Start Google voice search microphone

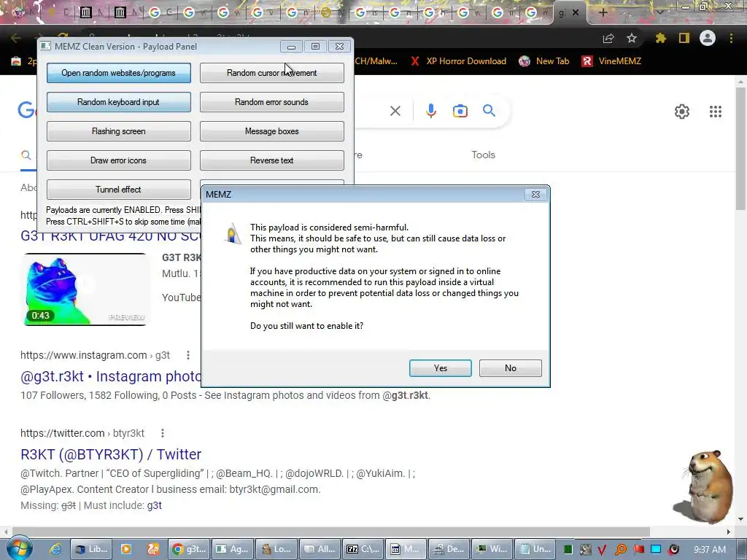tap(430, 111)
